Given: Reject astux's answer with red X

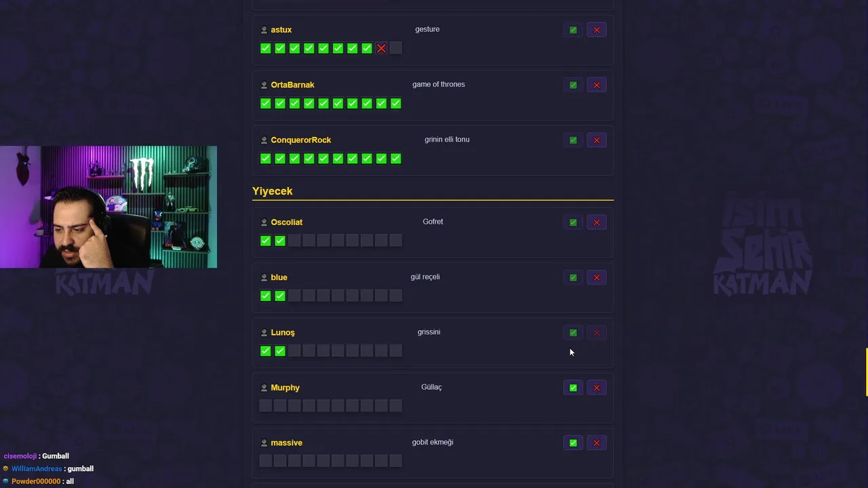Looking at the screenshot, I should [597, 30].
